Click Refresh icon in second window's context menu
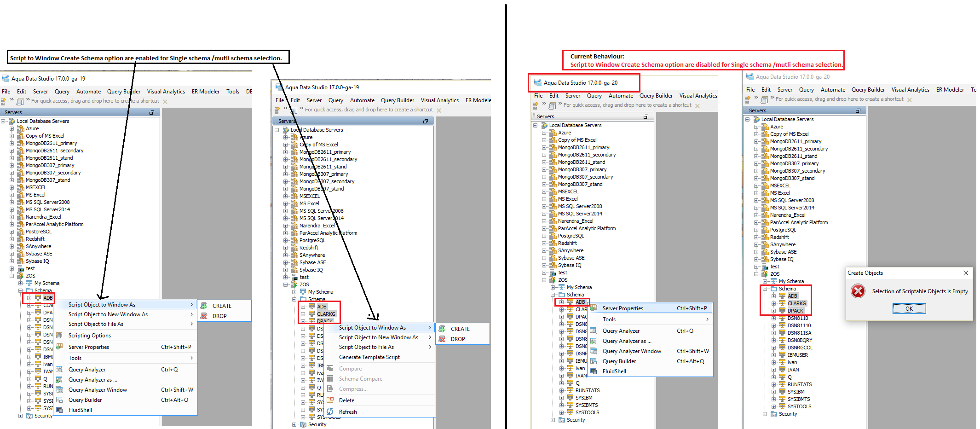 (x=330, y=412)
